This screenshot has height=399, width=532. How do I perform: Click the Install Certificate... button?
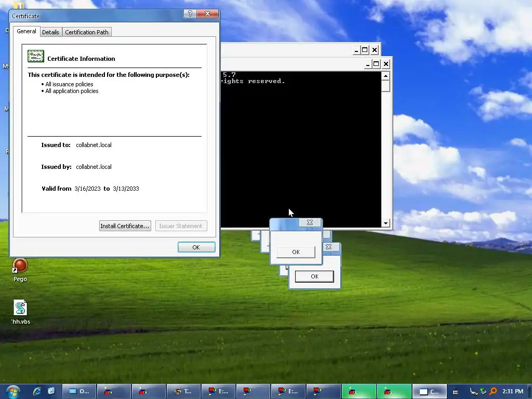tap(125, 226)
